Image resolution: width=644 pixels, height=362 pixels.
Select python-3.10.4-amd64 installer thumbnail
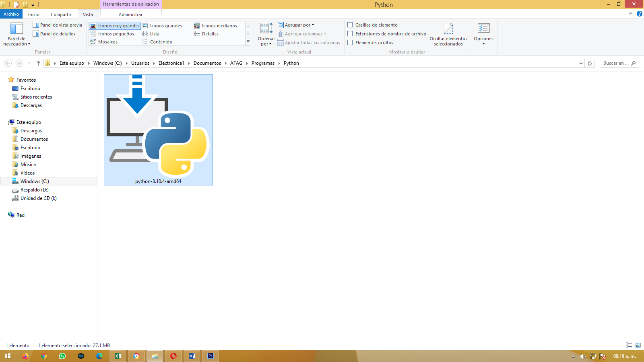158,130
